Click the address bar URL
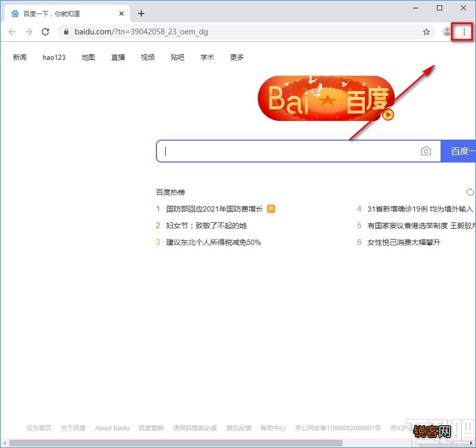This screenshot has height=448, width=476. [141, 32]
